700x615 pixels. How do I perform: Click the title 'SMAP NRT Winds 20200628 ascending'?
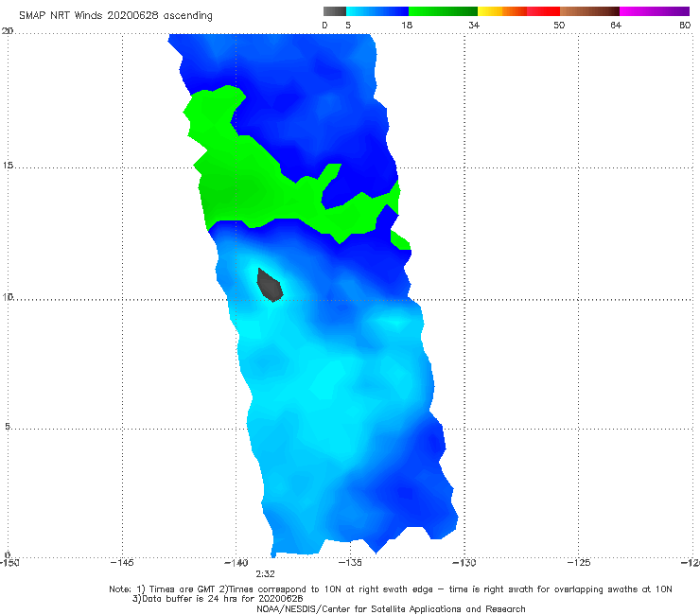115,15
